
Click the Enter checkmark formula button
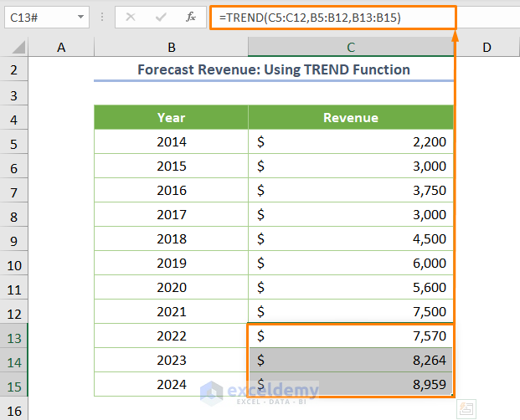tap(161, 17)
